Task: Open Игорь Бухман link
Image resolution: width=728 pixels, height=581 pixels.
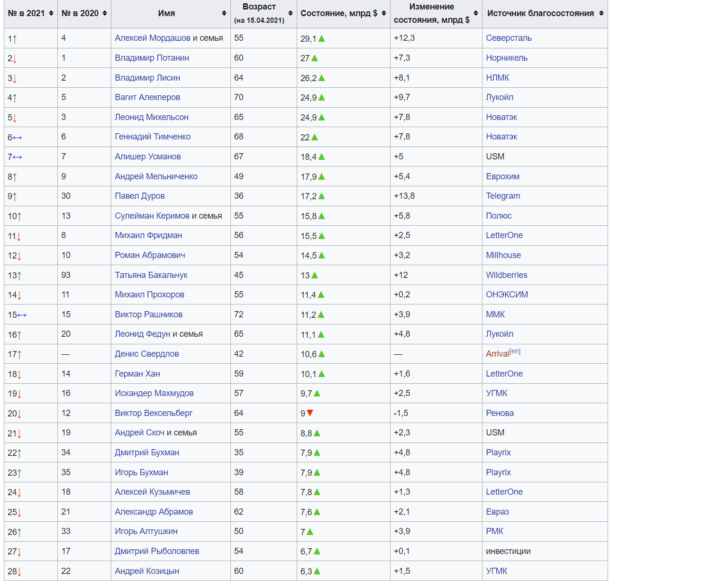Action: 141,472
